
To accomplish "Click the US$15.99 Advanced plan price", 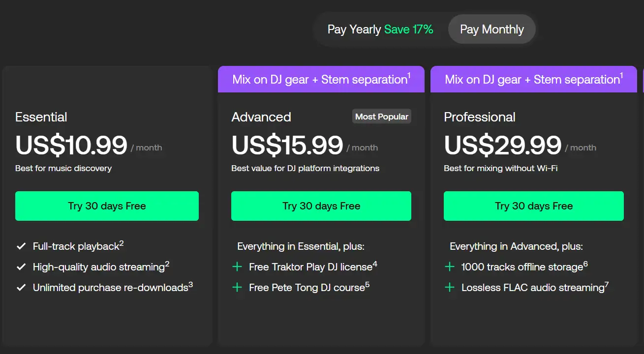I will tap(287, 145).
